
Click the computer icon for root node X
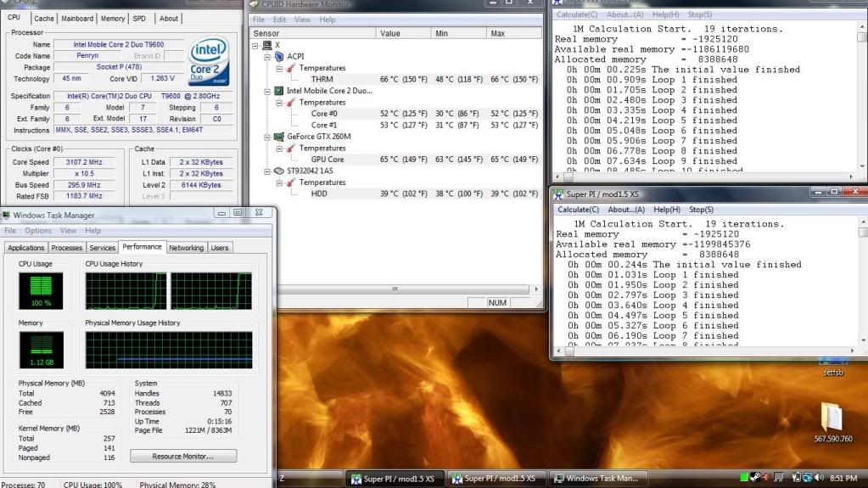[267, 45]
